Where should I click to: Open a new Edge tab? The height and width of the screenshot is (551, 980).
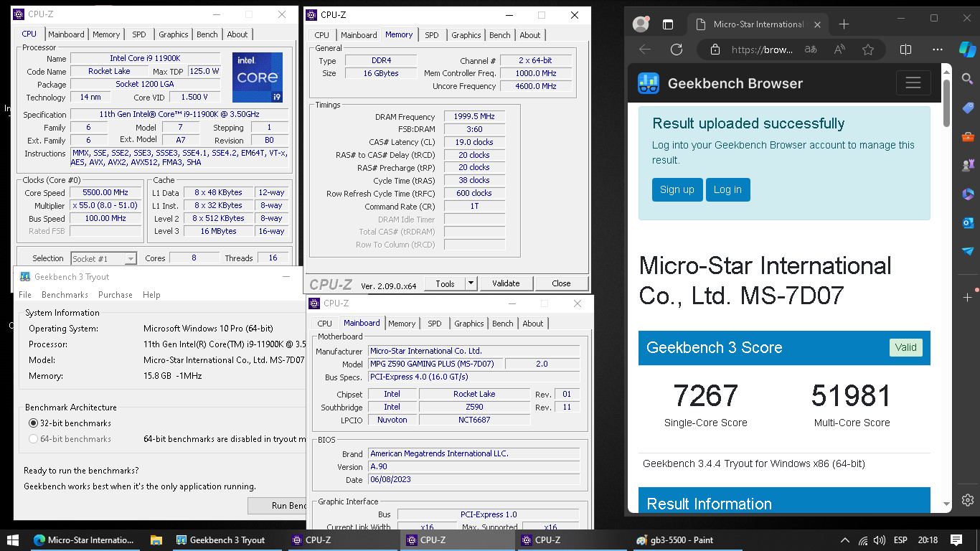(844, 24)
